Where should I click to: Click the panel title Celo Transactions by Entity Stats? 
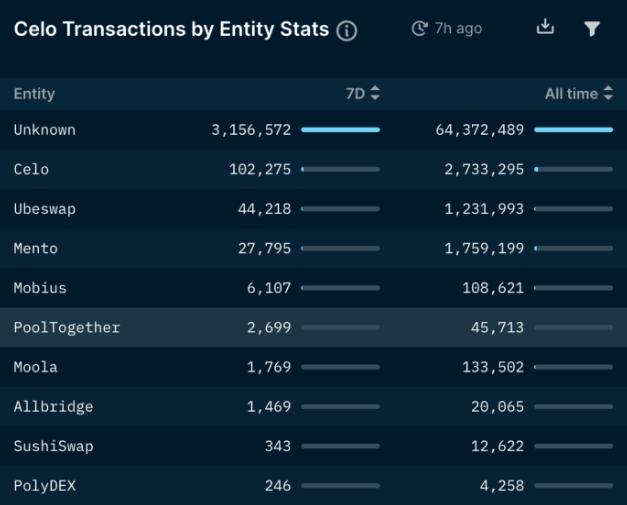click(x=171, y=29)
